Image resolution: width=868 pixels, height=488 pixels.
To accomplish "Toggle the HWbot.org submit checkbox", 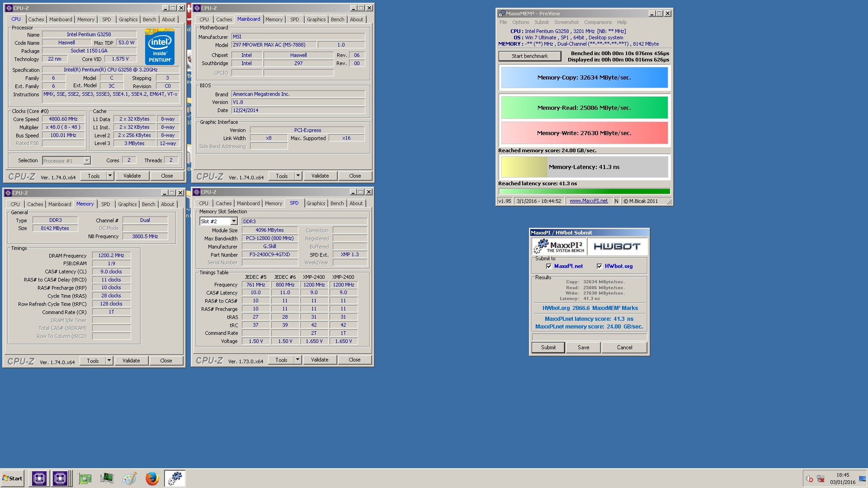I will [x=599, y=266].
